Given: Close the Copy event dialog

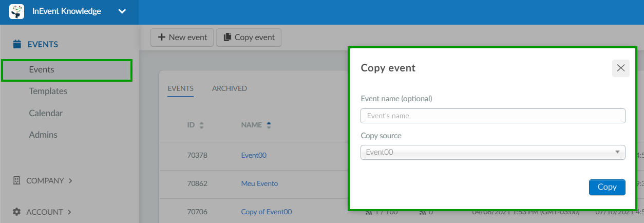Looking at the screenshot, I should click(x=620, y=68).
